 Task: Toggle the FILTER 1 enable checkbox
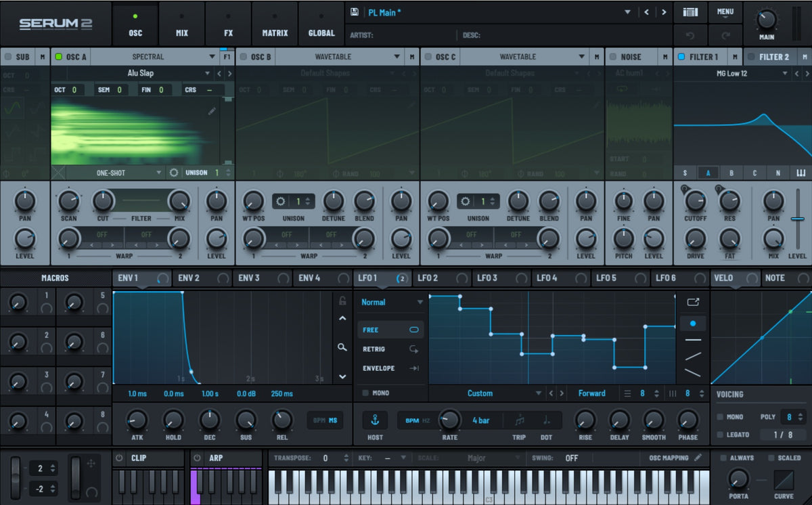coord(681,57)
